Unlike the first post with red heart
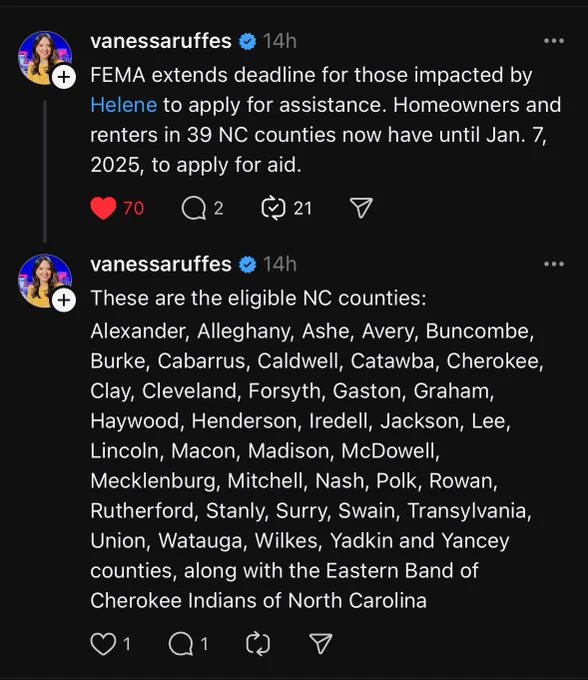The image size is (588, 680). coord(103,208)
